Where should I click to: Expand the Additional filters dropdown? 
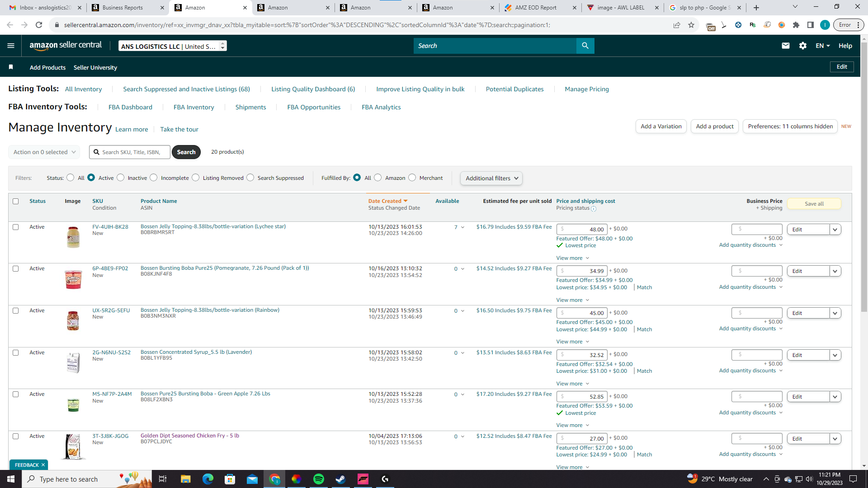pos(491,178)
